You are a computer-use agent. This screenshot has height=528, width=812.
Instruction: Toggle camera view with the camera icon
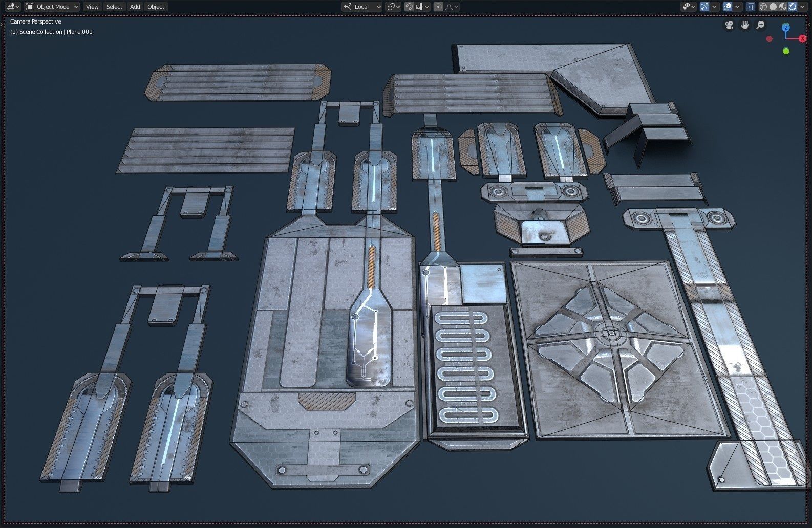(729, 25)
